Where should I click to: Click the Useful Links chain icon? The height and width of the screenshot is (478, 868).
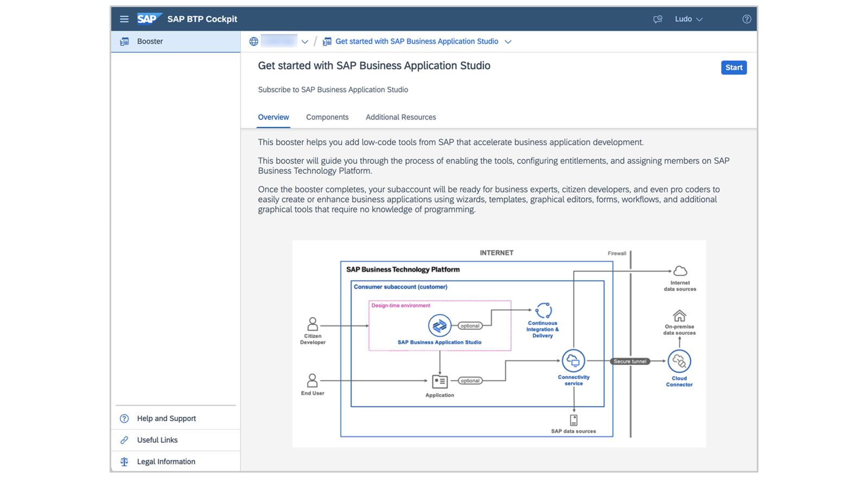(124, 440)
